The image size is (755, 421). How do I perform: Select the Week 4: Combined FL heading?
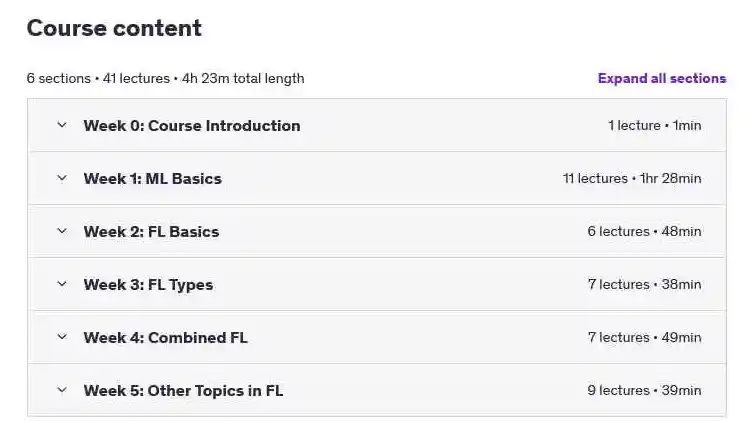coord(166,338)
